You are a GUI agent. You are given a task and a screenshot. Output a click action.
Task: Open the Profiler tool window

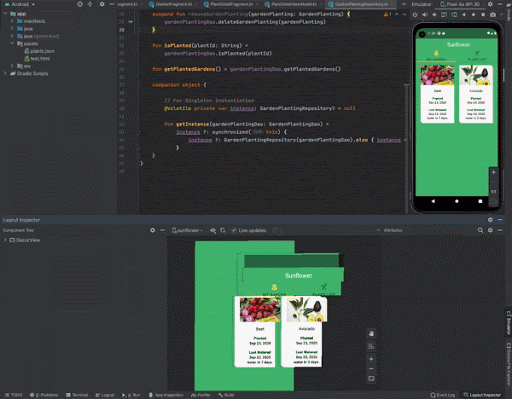coord(201,395)
